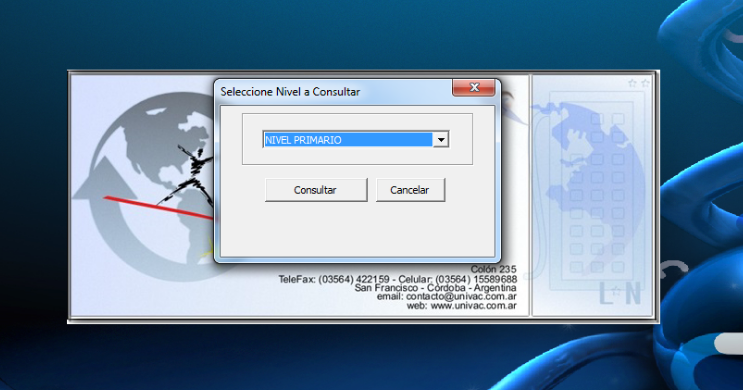Click the Consultar button
The height and width of the screenshot is (390, 743).
316,190
